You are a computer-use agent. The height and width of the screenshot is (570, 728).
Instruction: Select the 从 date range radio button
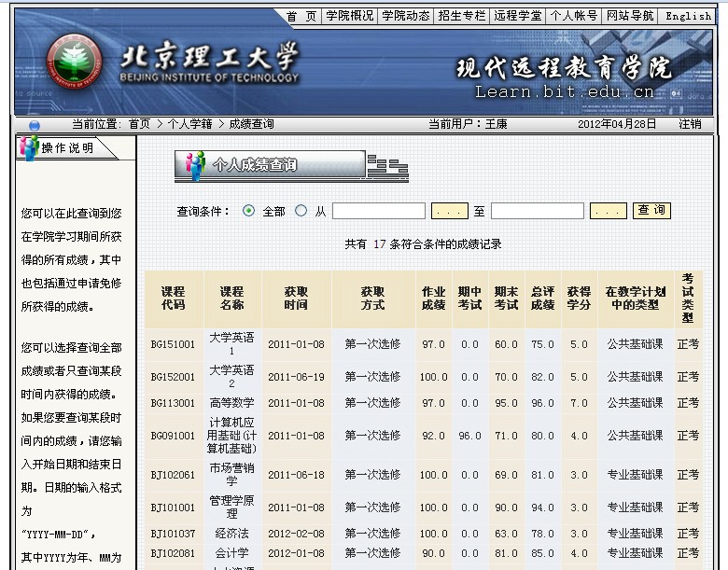point(301,211)
